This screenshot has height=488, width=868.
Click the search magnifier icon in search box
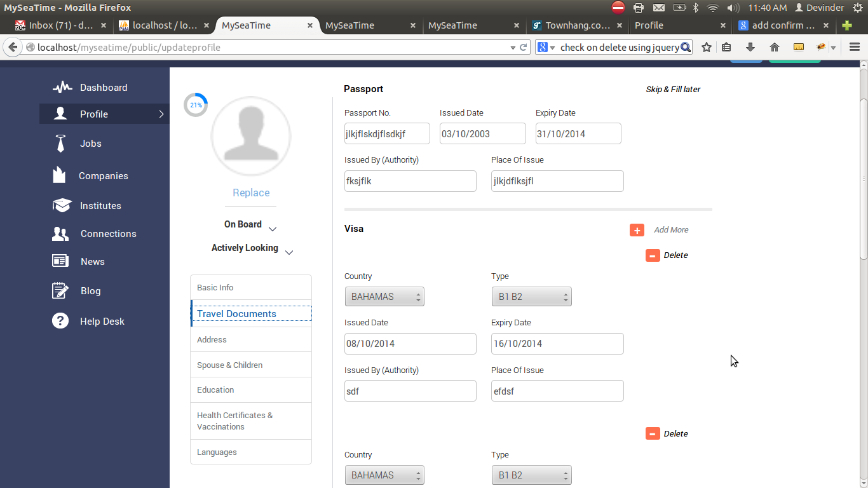tap(686, 47)
